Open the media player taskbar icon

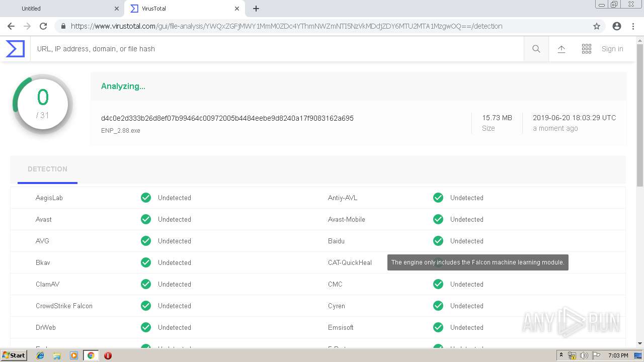[74, 355]
